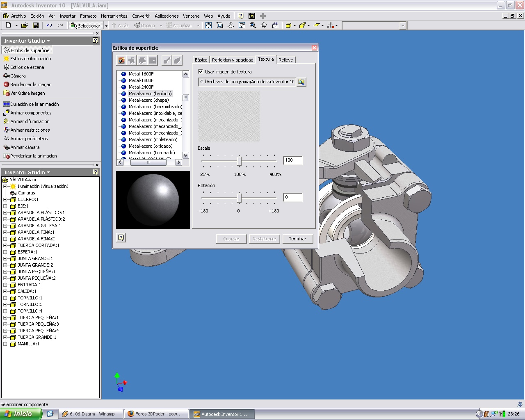Open Estilos de superficie in Inventor Studio panel
The image size is (525, 420).
[27, 50]
